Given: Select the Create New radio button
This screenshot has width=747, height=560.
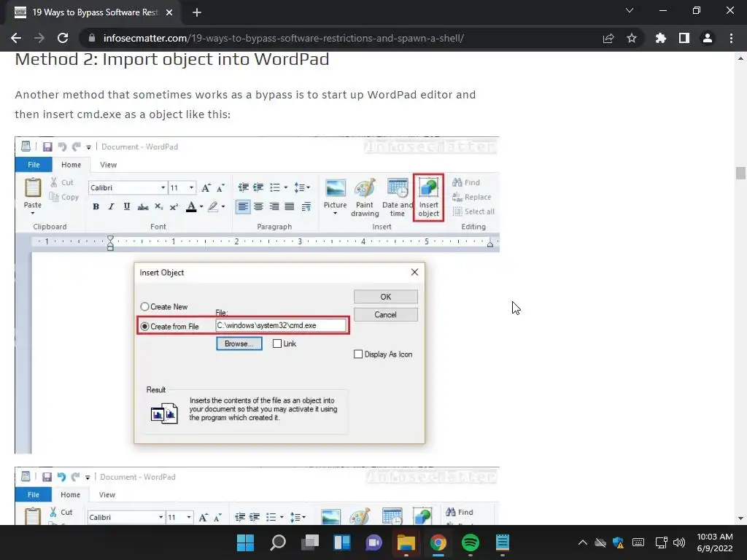Looking at the screenshot, I should 144,307.
